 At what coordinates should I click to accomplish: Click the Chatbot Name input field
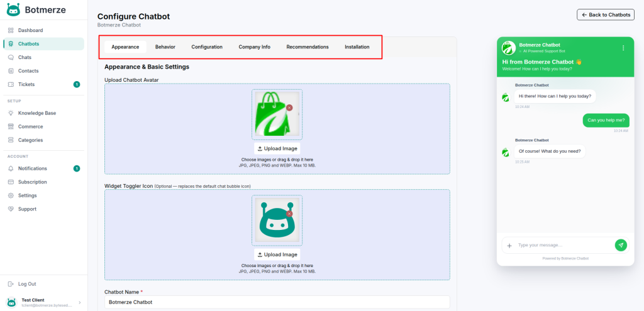277,302
